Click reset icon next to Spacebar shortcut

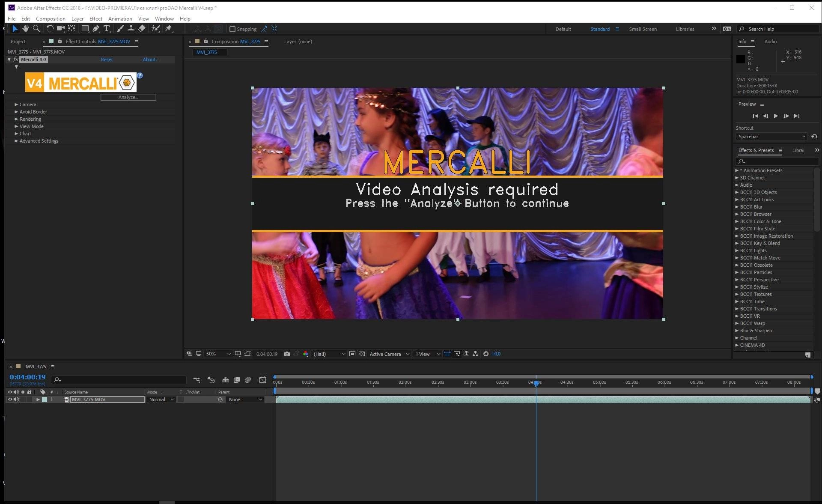click(x=814, y=137)
